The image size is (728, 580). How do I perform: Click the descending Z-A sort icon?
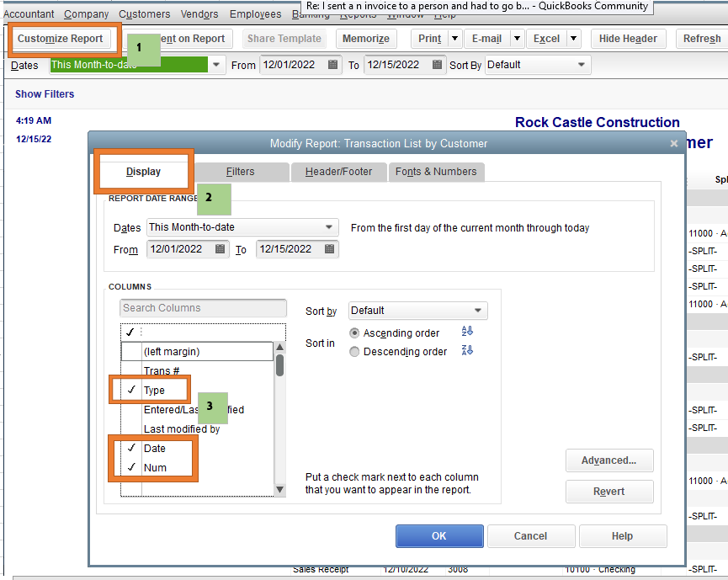pos(467,349)
